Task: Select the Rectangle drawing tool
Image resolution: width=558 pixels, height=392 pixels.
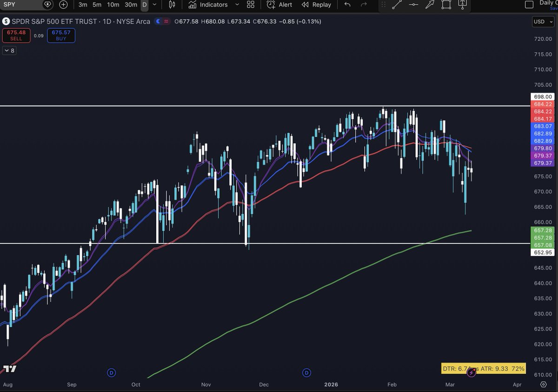Action: click(x=446, y=5)
